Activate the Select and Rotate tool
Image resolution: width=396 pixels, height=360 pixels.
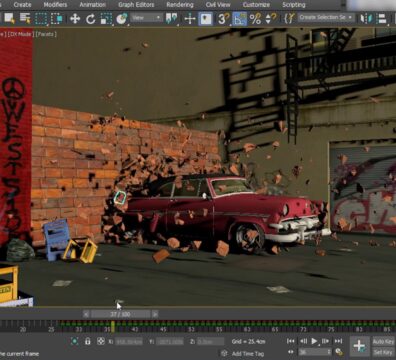(90, 19)
